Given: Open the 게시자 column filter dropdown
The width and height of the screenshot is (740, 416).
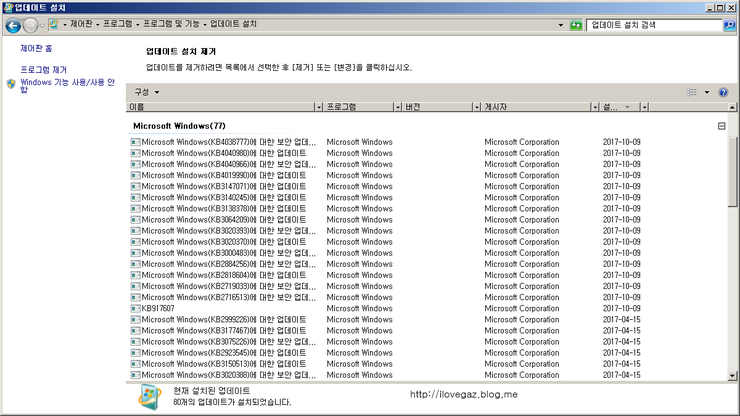Looking at the screenshot, I should click(x=595, y=107).
